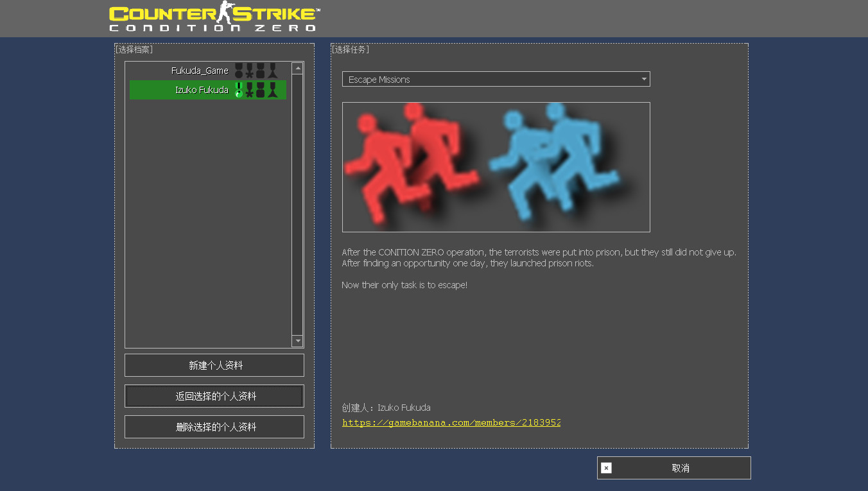The width and height of the screenshot is (868, 491).
Task: Click the square hard-difficulty medal beside Fukuda_Game
Action: pyautogui.click(x=260, y=71)
